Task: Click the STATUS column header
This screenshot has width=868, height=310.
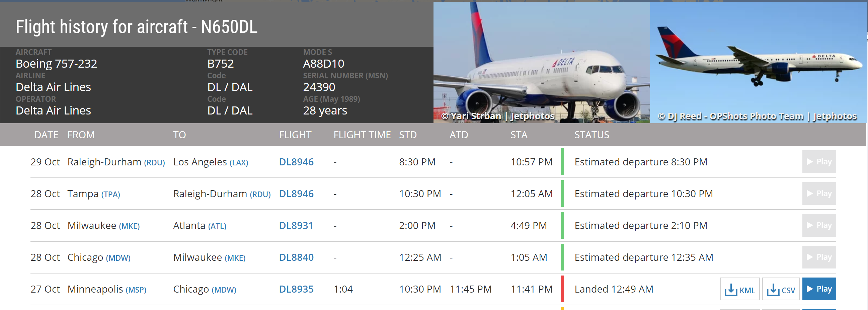Action: click(x=591, y=135)
